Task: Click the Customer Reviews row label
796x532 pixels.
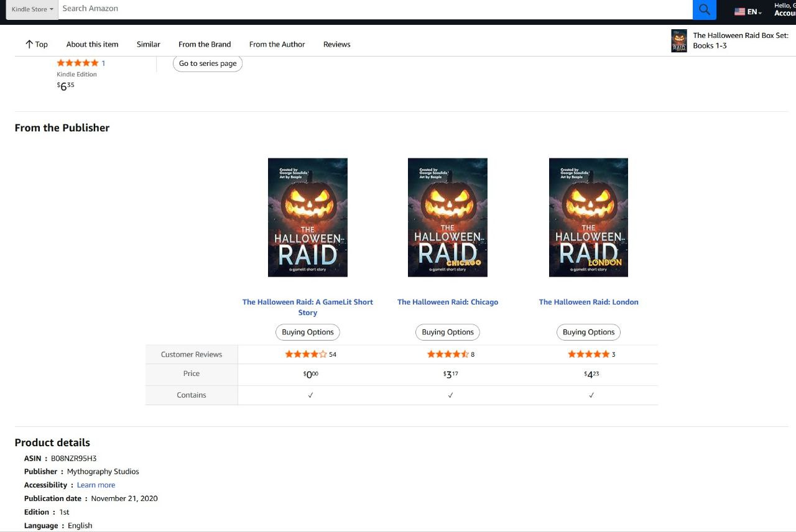Action: (192, 354)
